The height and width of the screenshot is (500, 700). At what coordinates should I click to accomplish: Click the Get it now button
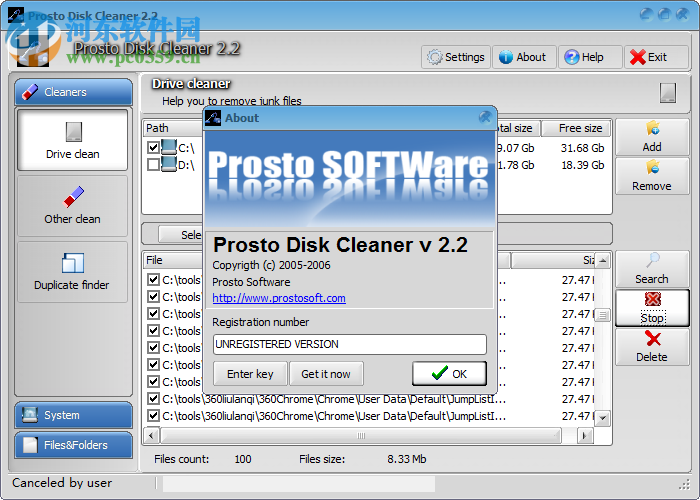click(x=326, y=374)
